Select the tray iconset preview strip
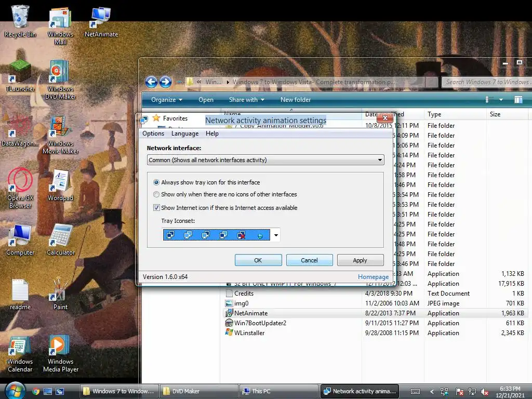The width and height of the screenshot is (532, 399). coord(217,235)
